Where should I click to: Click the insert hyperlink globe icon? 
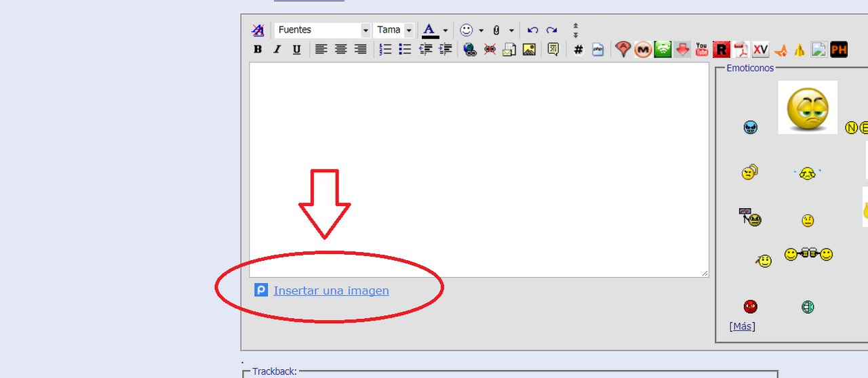coord(470,49)
